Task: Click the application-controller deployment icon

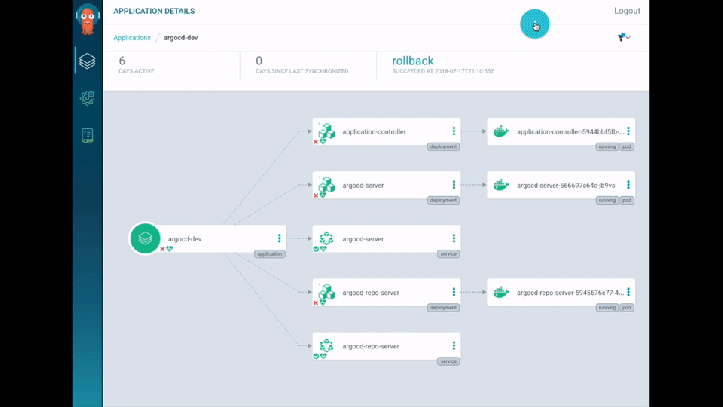Action: [x=326, y=131]
